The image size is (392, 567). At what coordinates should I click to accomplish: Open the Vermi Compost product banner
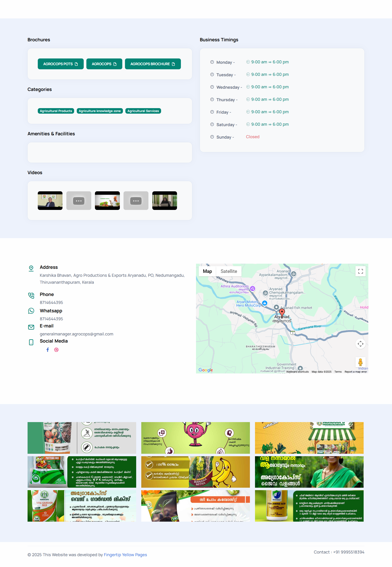(x=82, y=438)
